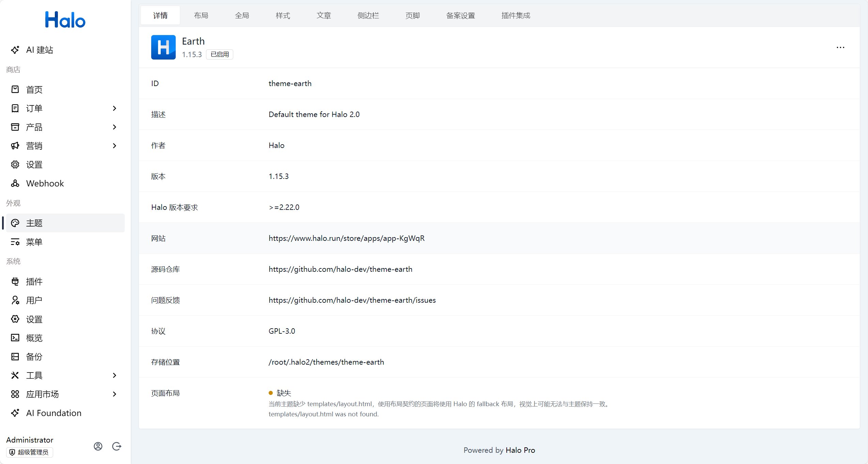Image resolution: width=868 pixels, height=464 pixels.
Task: Go to the 备案设置 tab
Action: [461, 15]
